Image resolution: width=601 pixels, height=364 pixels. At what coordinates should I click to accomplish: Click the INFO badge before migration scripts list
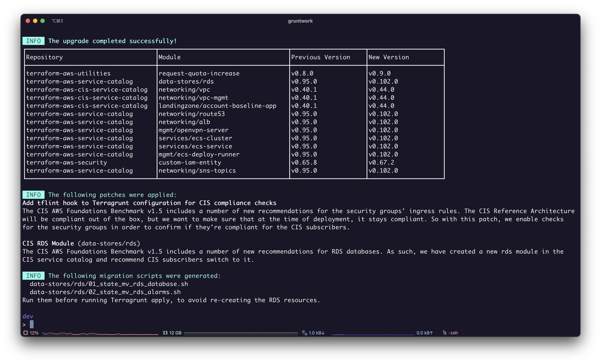[33, 276]
